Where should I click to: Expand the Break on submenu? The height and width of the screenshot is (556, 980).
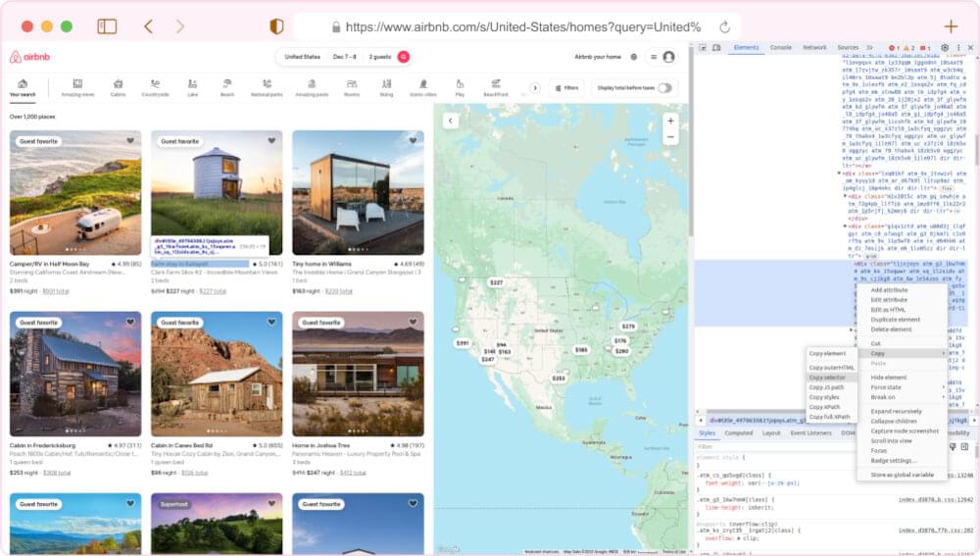point(903,397)
